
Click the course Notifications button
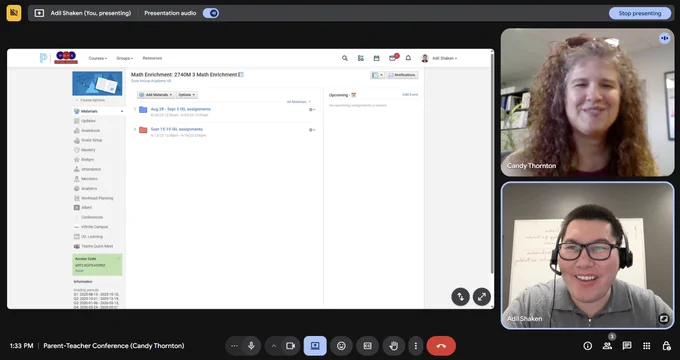coord(402,75)
